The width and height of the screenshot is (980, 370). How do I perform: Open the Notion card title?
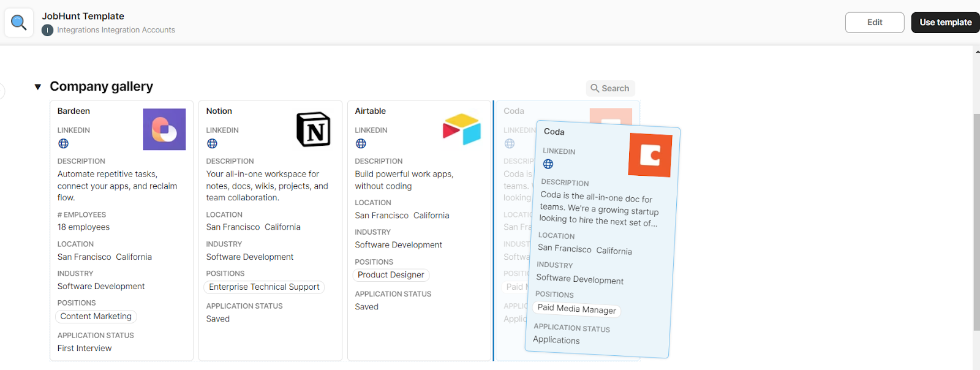[x=219, y=111]
